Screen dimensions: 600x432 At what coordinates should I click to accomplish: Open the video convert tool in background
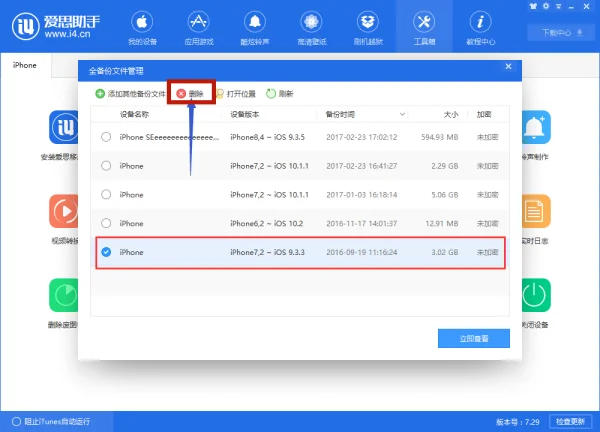coord(64,211)
